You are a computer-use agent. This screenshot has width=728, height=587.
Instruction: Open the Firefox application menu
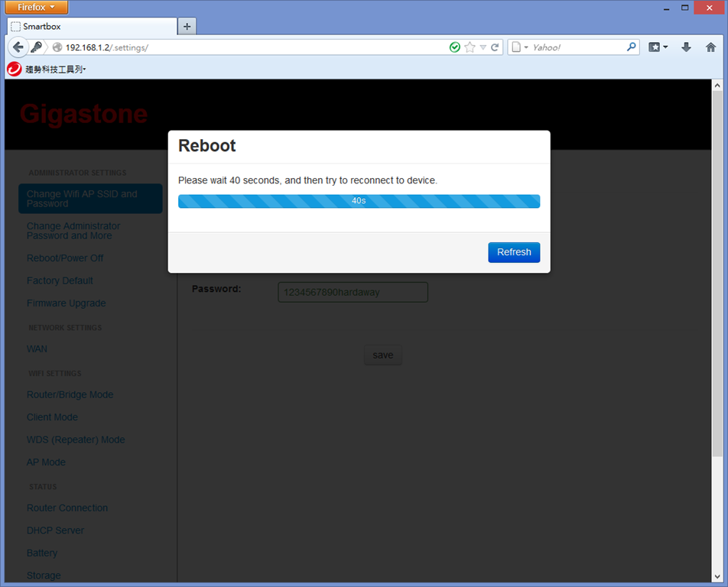pos(36,7)
